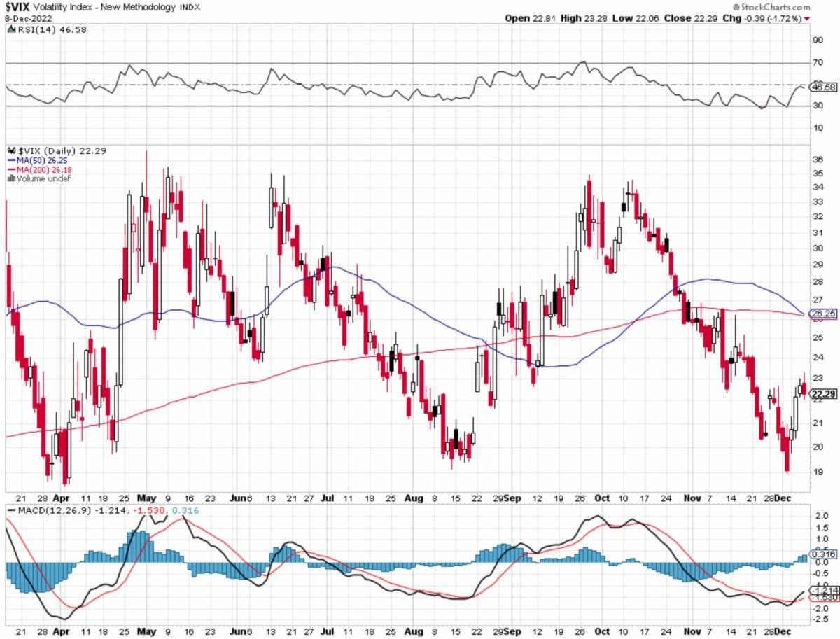Click the volume bars icon beside Volume undef

pyautogui.click(x=10, y=178)
